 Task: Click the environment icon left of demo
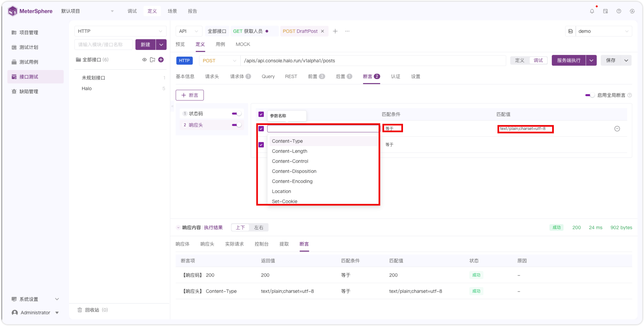tap(571, 31)
